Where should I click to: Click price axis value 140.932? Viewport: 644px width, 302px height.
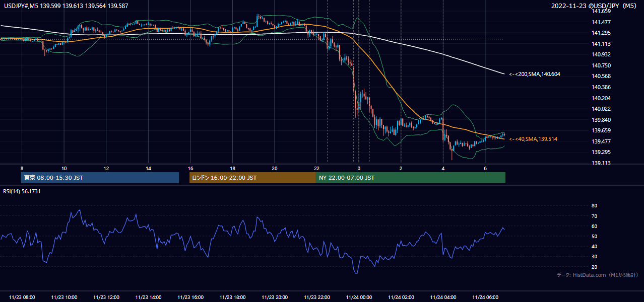[x=602, y=54]
